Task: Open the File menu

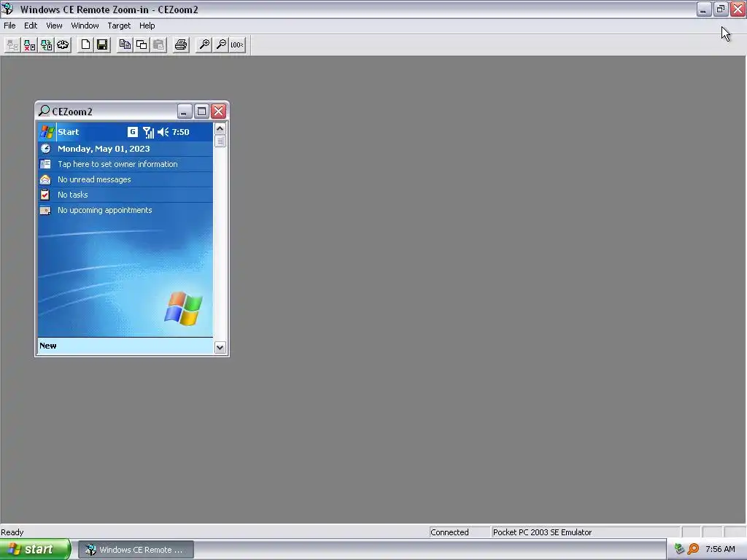Action: tap(9, 26)
